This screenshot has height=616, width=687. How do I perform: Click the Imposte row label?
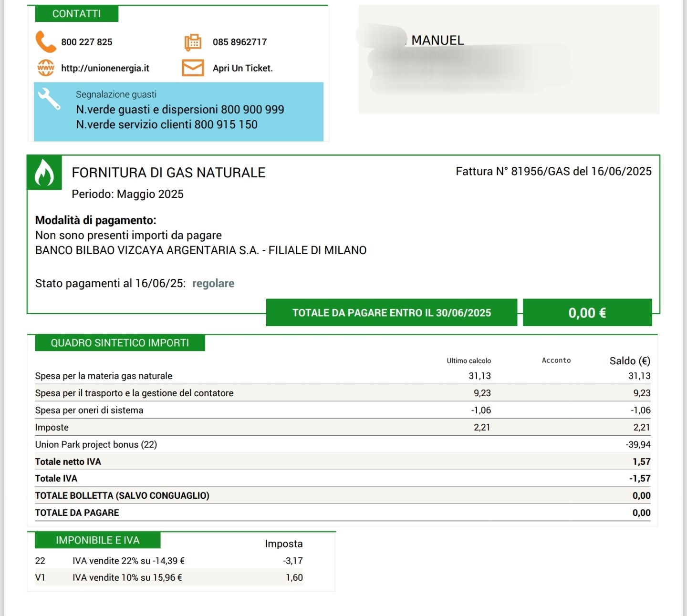click(x=52, y=427)
